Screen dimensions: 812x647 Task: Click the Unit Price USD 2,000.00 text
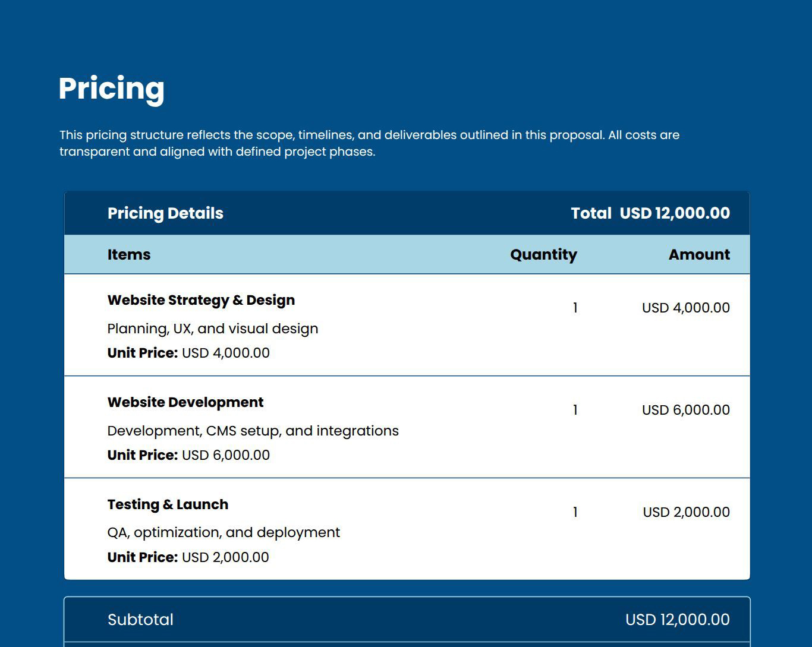coord(187,557)
